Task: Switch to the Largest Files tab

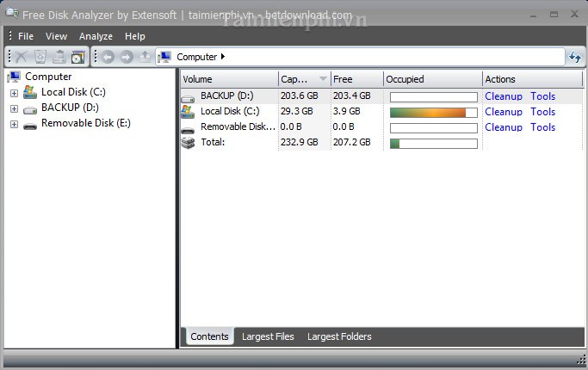Action: click(268, 336)
